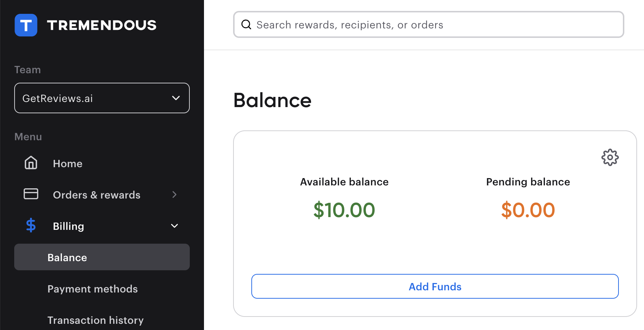This screenshot has height=330, width=644.
Task: Click the magnifying glass search icon
Action: [246, 24]
